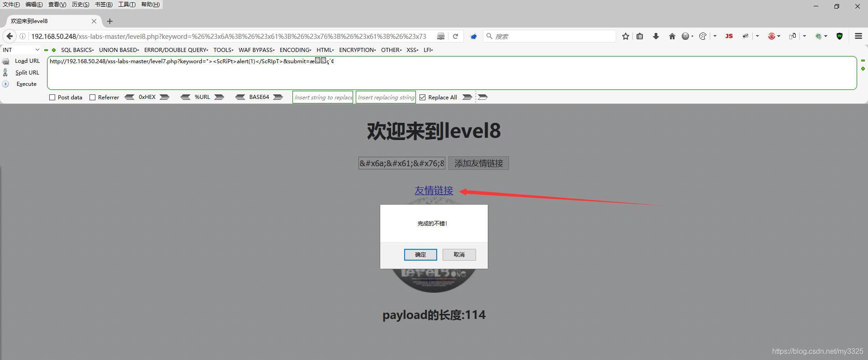This screenshot has width=868, height=360.
Task: Click the %URL decode left arrow
Action: tap(185, 97)
